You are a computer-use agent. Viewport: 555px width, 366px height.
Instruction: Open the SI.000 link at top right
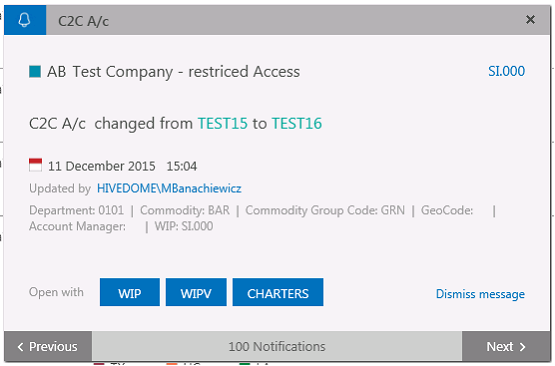pyautogui.click(x=506, y=71)
